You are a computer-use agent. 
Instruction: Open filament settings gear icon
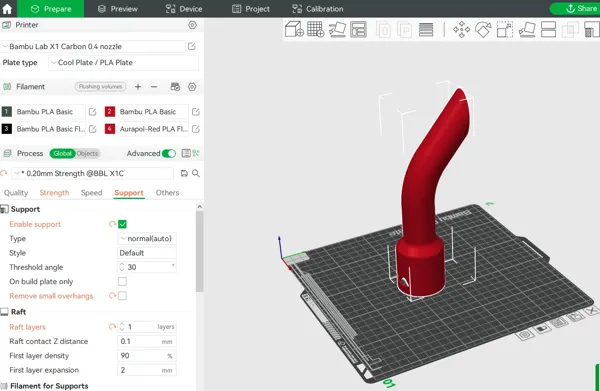(192, 87)
